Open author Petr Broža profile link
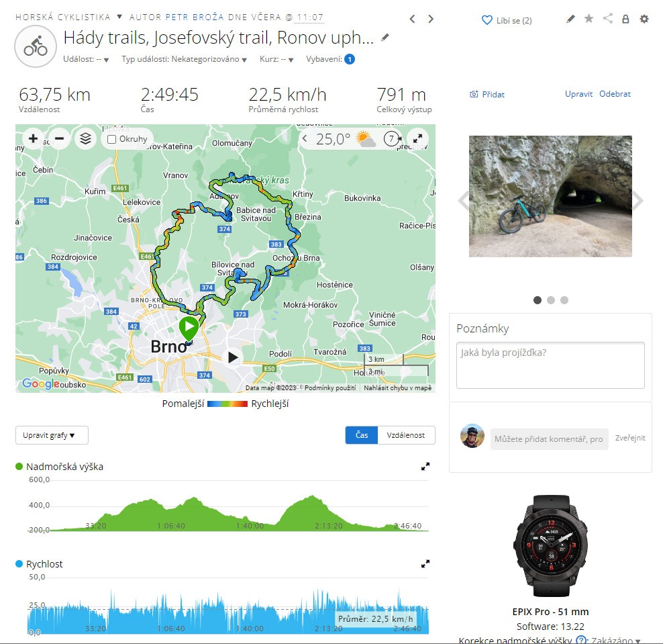Image resolution: width=663 pixels, height=644 pixels. [x=195, y=17]
